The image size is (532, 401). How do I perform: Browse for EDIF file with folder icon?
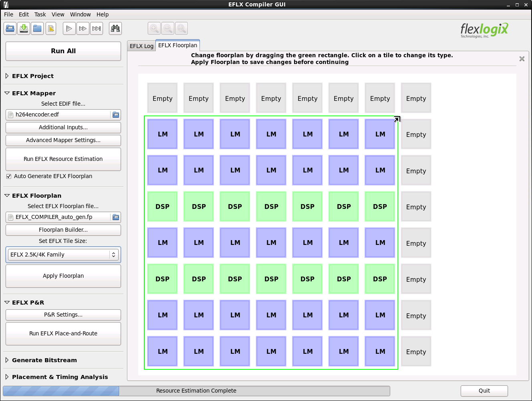116,115
